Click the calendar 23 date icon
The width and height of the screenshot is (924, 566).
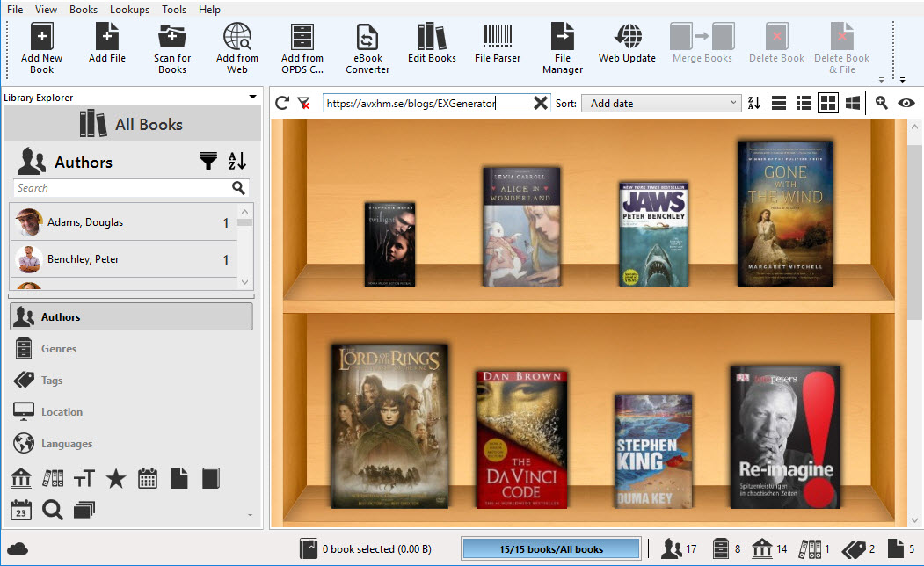(x=21, y=510)
